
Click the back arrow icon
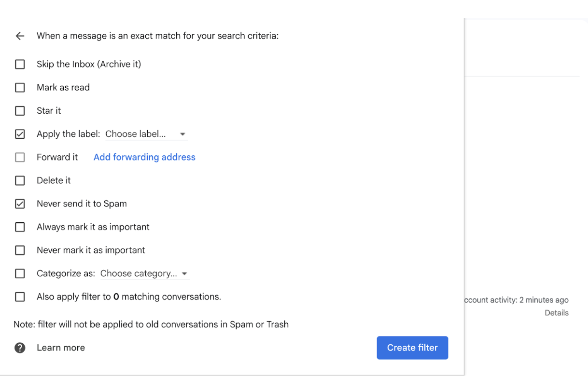(20, 36)
